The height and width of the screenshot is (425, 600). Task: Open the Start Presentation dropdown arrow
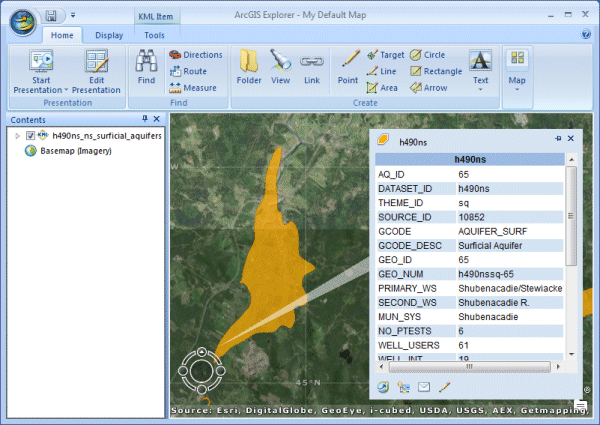coord(66,90)
